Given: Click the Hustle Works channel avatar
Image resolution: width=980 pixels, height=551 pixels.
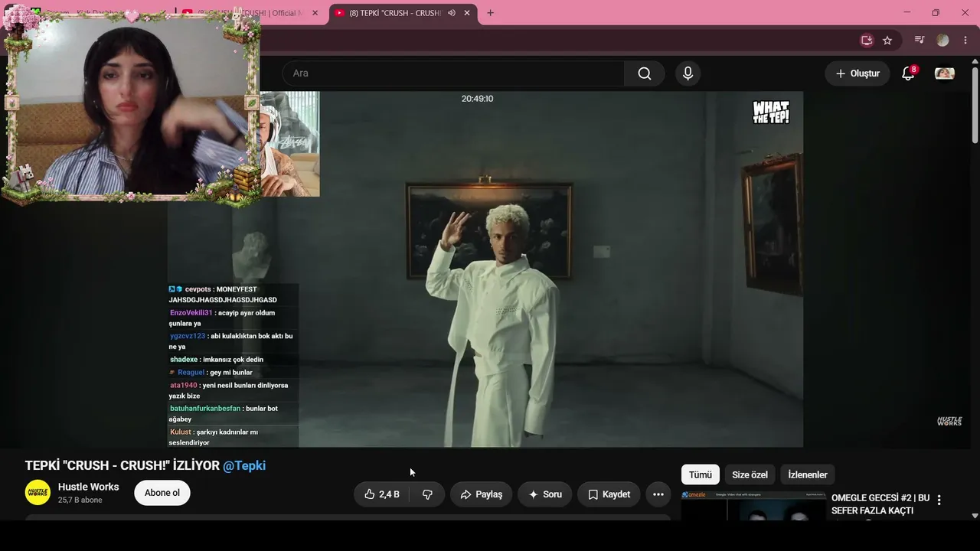Looking at the screenshot, I should pos(38,493).
